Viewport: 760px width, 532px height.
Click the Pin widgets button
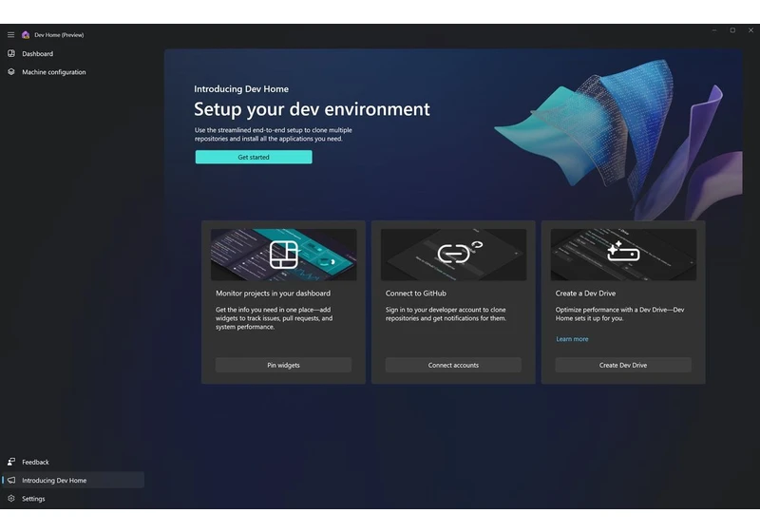coord(283,366)
